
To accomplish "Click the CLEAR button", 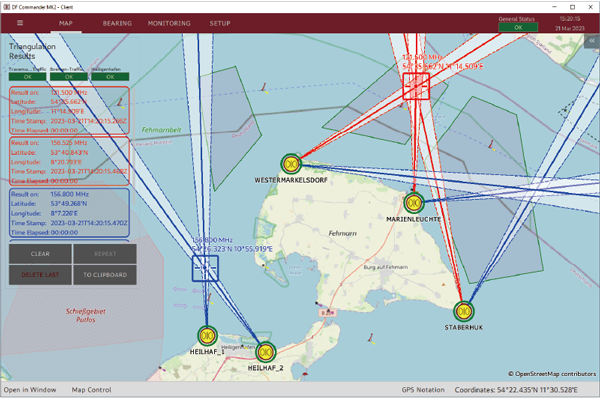I will pos(40,254).
